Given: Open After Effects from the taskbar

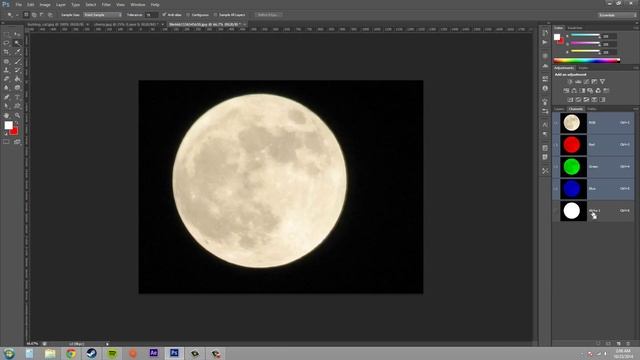Looking at the screenshot, I should coord(153,353).
